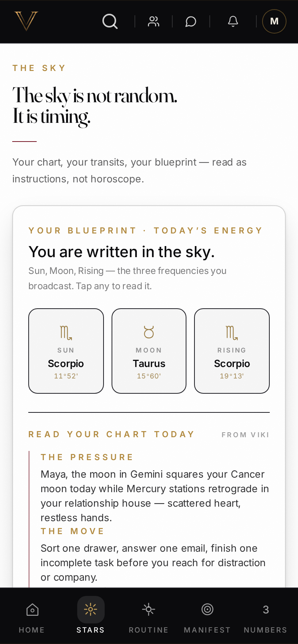The height and width of the screenshot is (644, 298).
Task: Click the FROM VIKI label
Action: [x=245, y=435]
